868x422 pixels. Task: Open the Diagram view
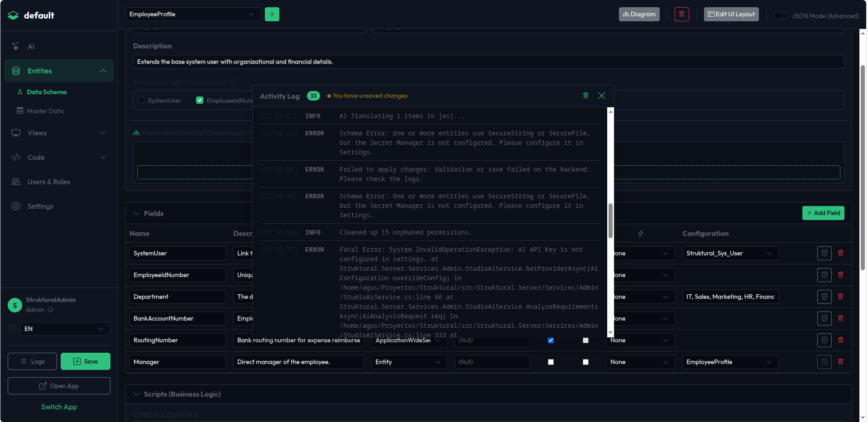click(x=639, y=14)
